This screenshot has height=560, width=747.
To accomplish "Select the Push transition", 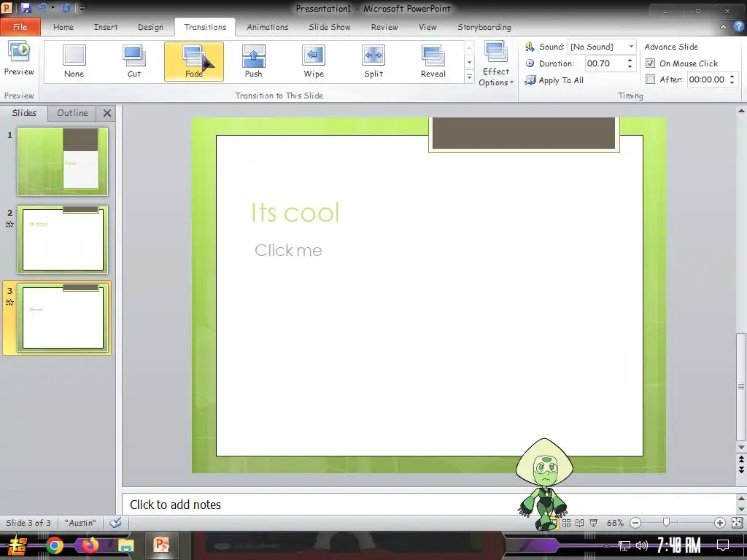I will point(253,61).
